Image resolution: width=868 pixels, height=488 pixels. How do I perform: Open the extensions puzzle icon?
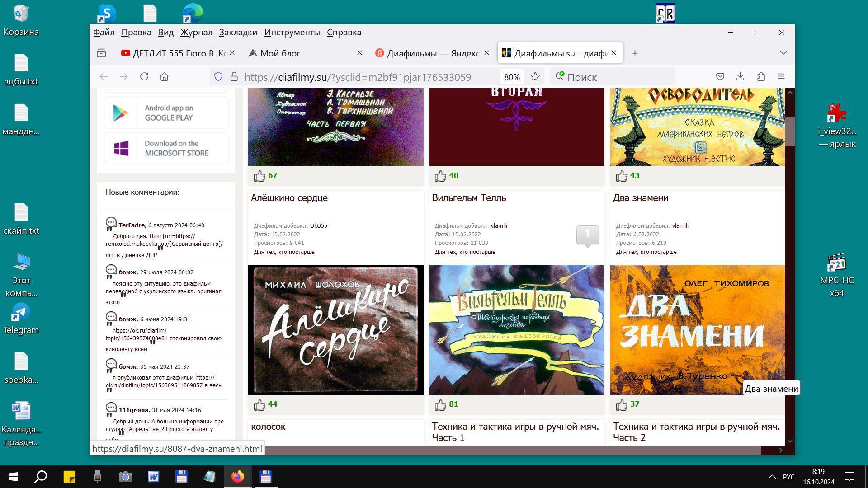(761, 77)
